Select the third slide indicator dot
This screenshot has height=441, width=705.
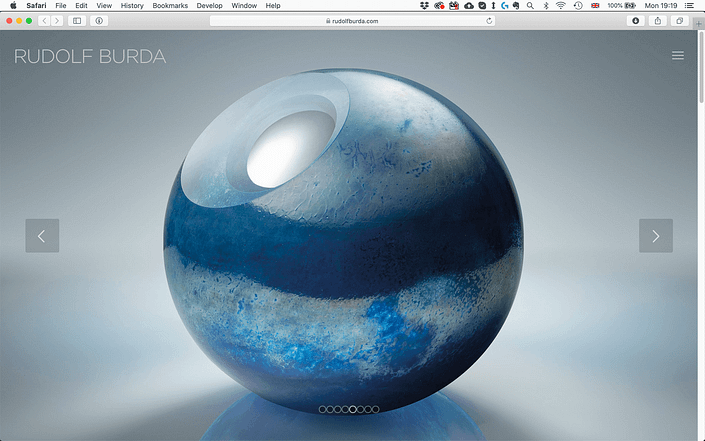click(338, 409)
